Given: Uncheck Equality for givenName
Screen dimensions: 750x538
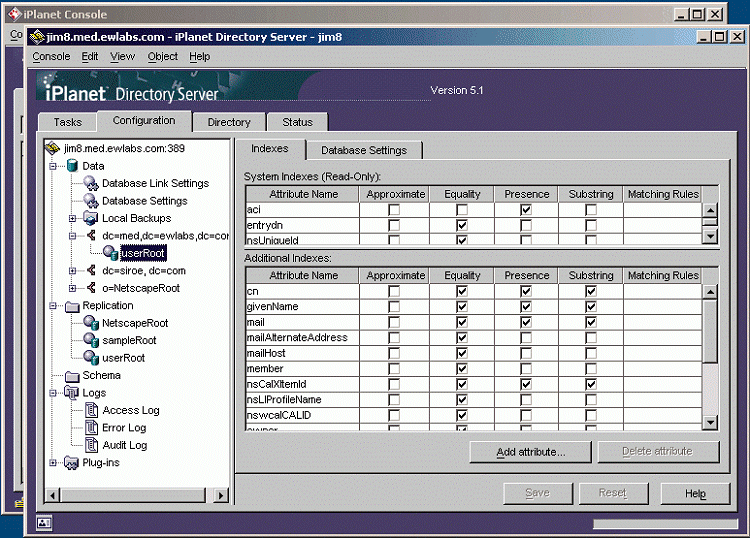Looking at the screenshot, I should 462,307.
